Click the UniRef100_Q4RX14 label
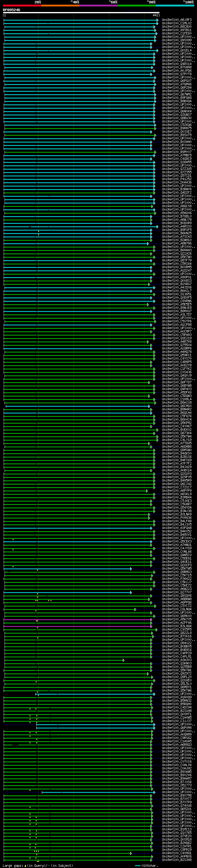 [x=177, y=64]
